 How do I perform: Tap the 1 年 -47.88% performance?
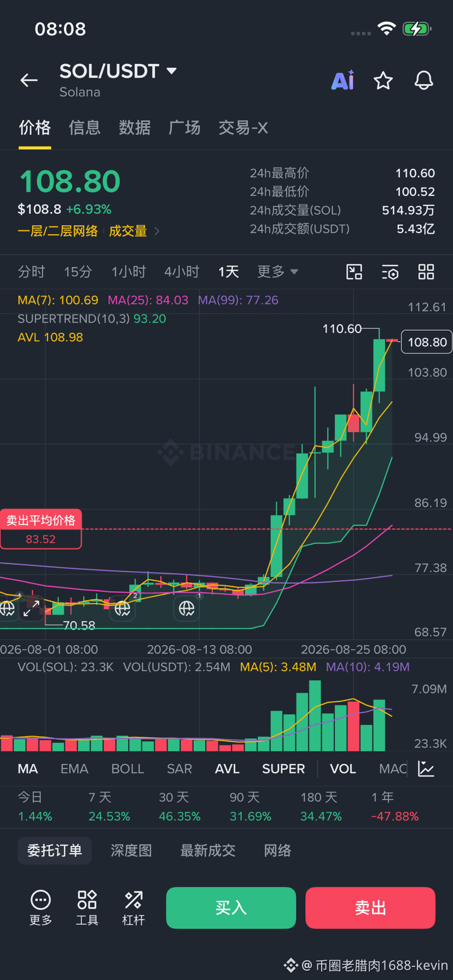(395, 807)
